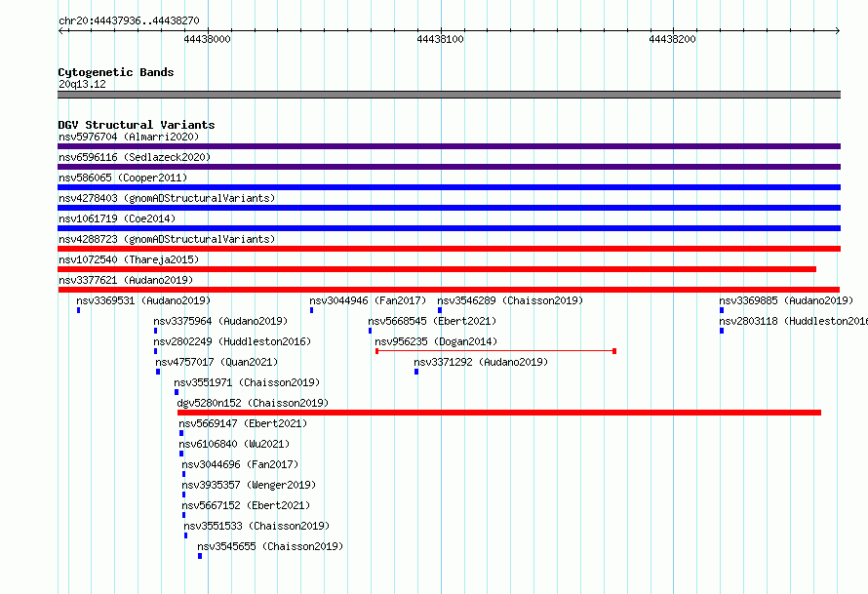
Task: Click the nsv3375964 (Audano2019) label
Action: [220, 321]
